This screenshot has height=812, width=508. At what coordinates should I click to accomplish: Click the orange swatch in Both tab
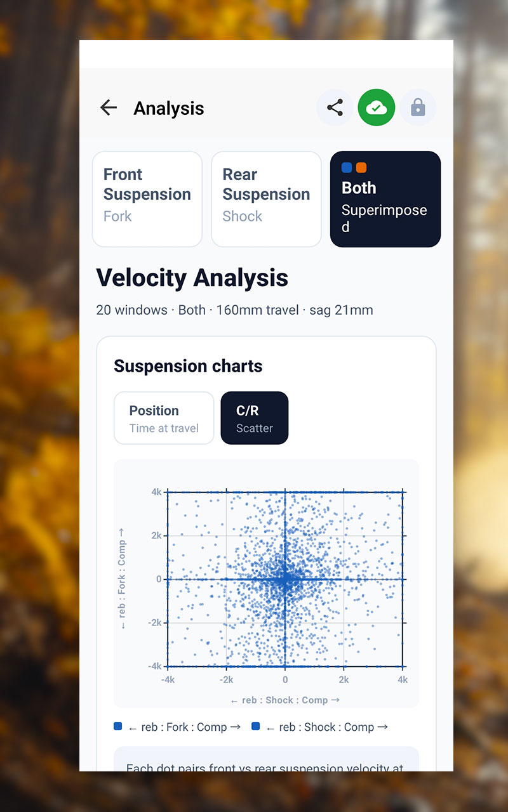click(361, 167)
